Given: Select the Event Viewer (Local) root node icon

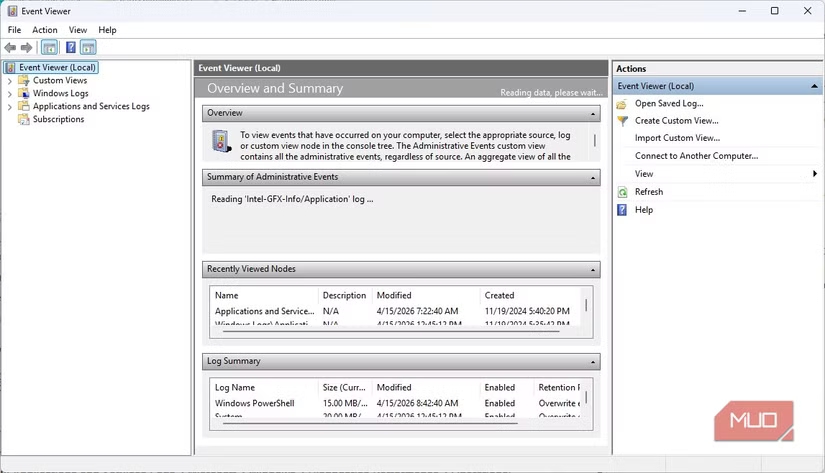Looking at the screenshot, I should [11, 68].
